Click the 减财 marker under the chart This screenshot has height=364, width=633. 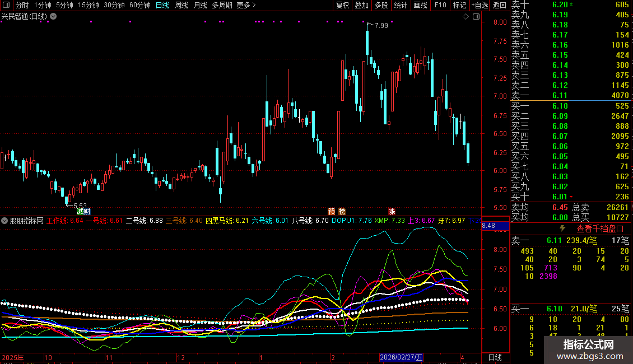coord(83,211)
